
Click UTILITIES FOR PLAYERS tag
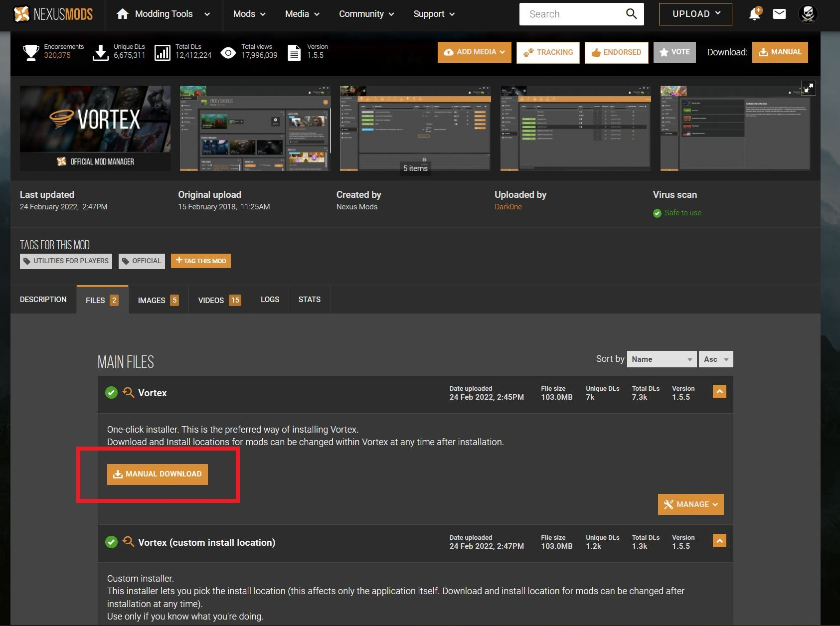point(66,261)
